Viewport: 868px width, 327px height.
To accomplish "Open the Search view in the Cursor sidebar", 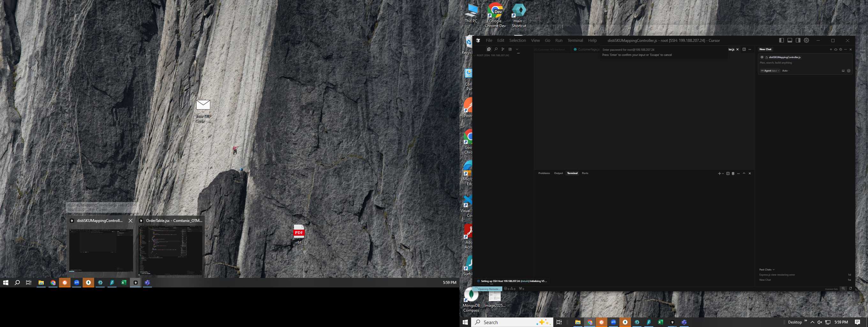I will pyautogui.click(x=496, y=49).
